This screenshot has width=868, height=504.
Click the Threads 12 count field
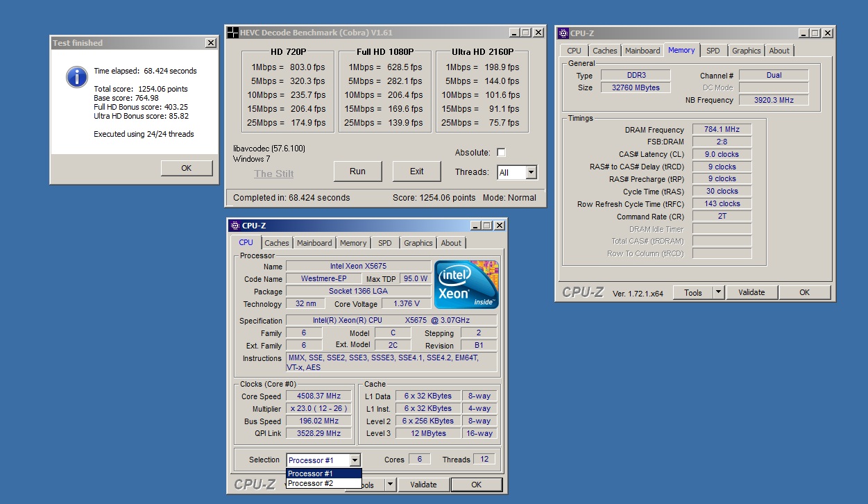(x=484, y=460)
